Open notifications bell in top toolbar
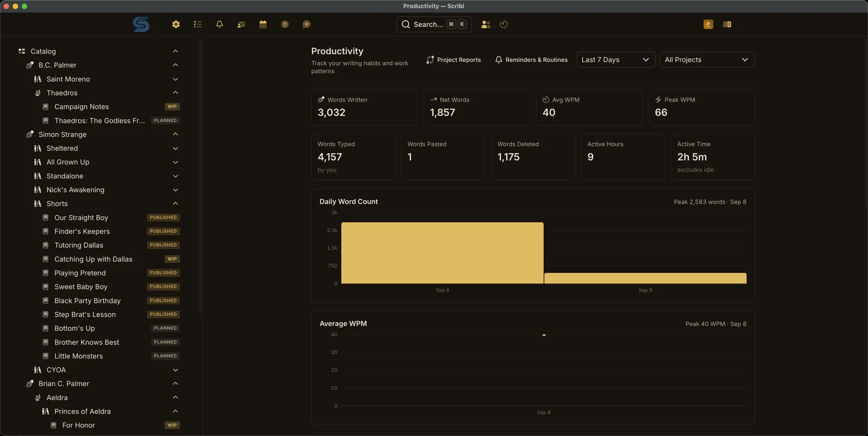The image size is (868, 436). click(220, 24)
